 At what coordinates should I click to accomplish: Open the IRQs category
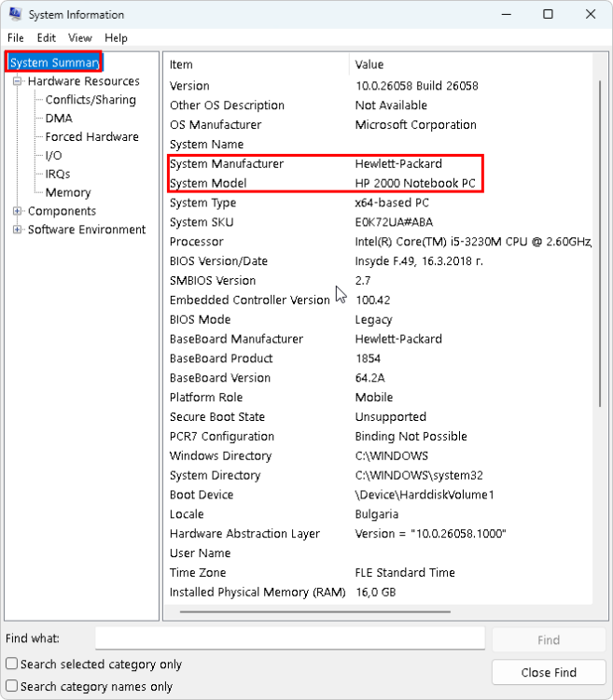coord(58,174)
